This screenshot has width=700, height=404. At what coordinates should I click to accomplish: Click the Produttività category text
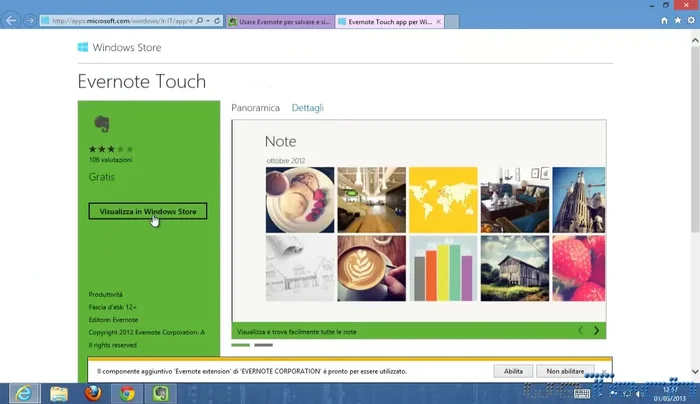point(105,294)
